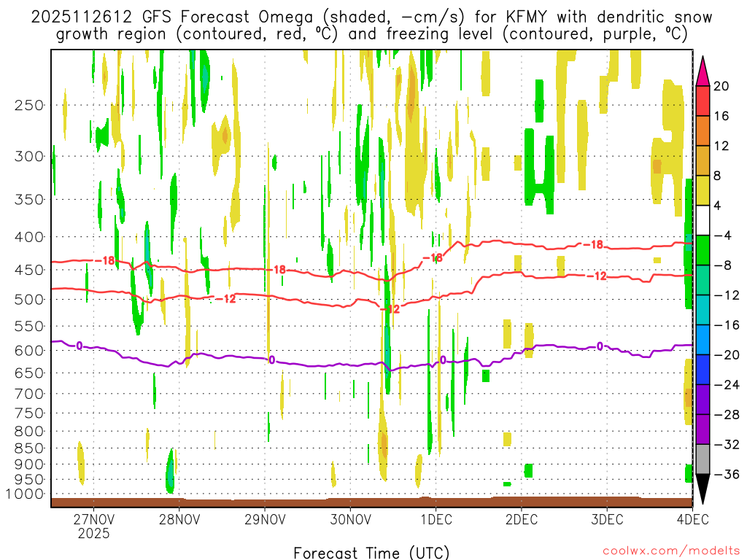This screenshot has width=747, height=560.
Task: Click the 27NOV time axis label
Action: (x=94, y=518)
